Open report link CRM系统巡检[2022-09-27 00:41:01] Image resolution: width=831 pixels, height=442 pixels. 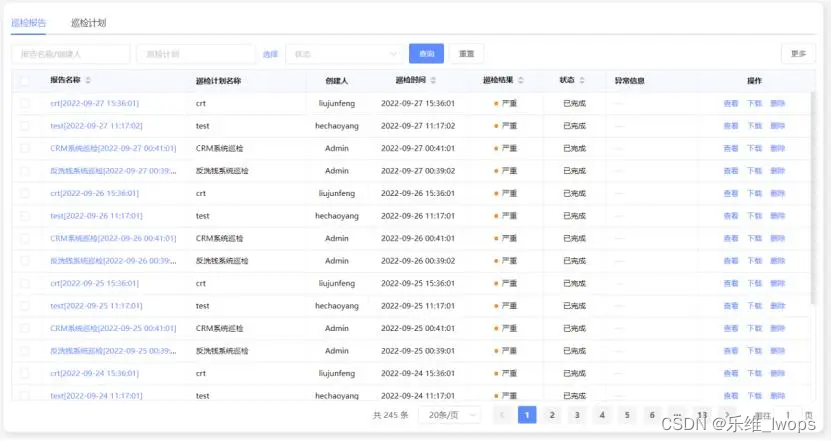tap(113, 148)
